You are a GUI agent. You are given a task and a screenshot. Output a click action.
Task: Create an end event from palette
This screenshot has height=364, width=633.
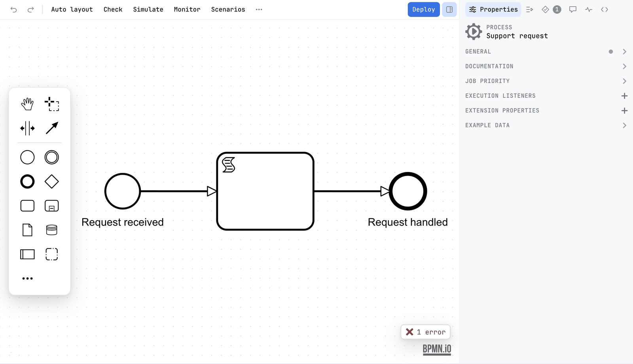(x=27, y=182)
